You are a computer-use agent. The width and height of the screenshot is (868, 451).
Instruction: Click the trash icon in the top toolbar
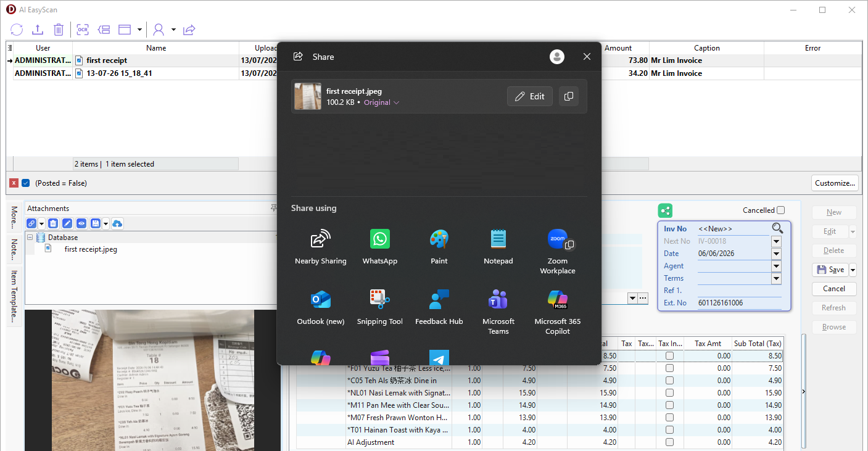[x=59, y=30]
